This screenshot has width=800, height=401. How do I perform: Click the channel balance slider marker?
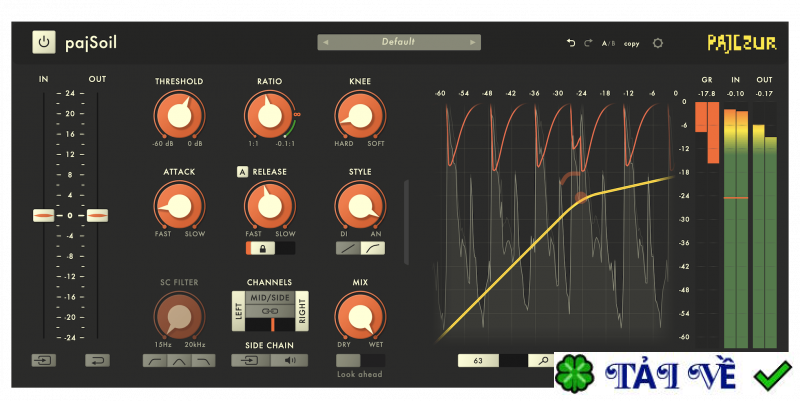[273, 324]
